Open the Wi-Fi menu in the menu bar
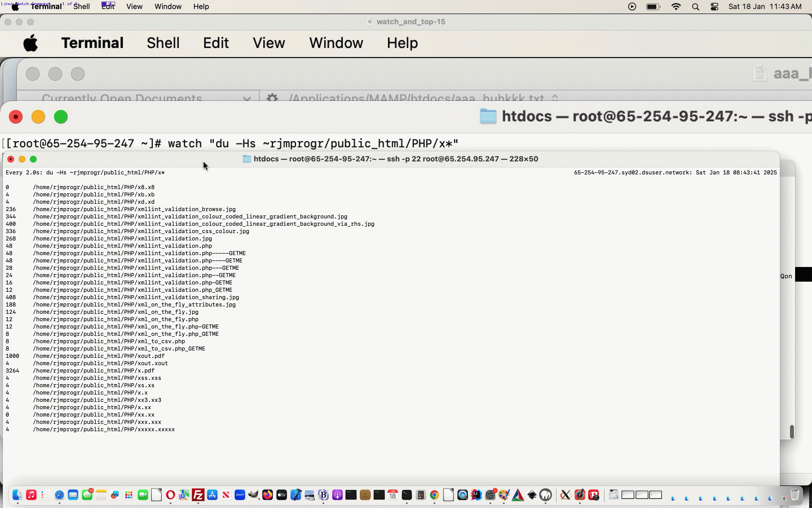Screen dimensions: 812x508 (x=676, y=6)
